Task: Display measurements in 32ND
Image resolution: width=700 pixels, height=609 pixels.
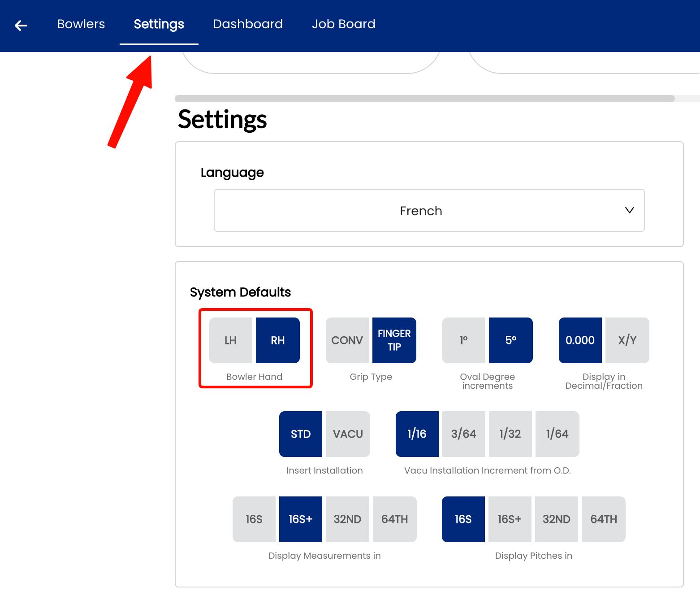Action: coord(347,519)
